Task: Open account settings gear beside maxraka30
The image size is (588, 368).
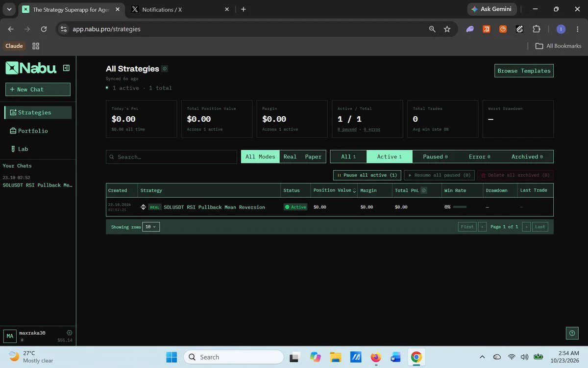Action: tap(69, 333)
